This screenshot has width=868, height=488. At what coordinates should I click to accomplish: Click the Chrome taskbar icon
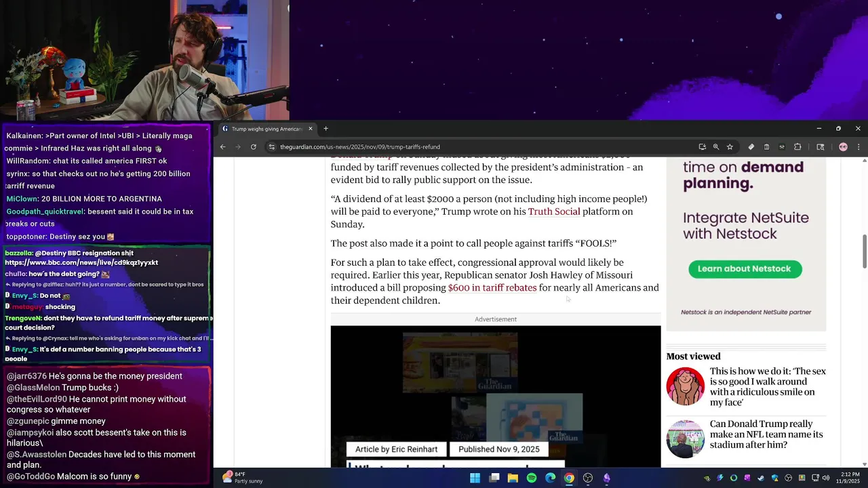(569, 478)
